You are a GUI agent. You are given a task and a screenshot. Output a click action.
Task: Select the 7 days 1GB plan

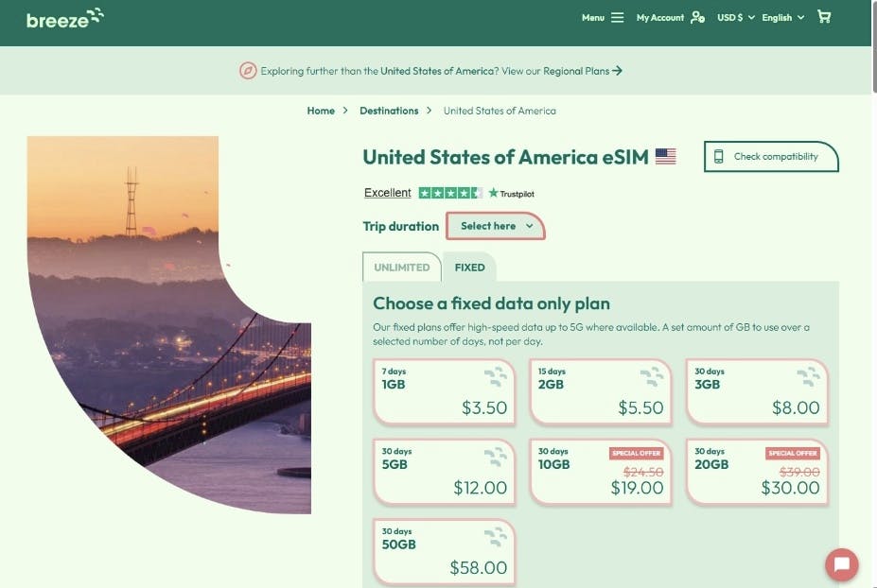pos(444,391)
